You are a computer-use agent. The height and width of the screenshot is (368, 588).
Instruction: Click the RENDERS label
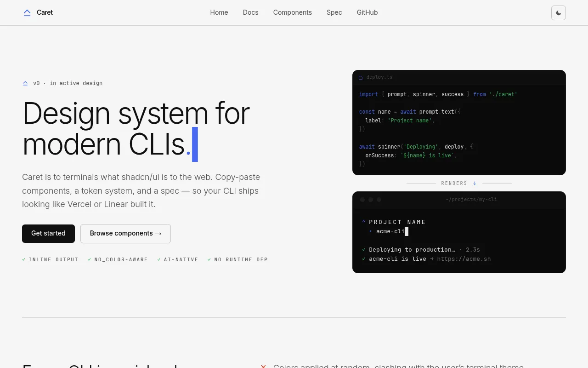(454, 183)
